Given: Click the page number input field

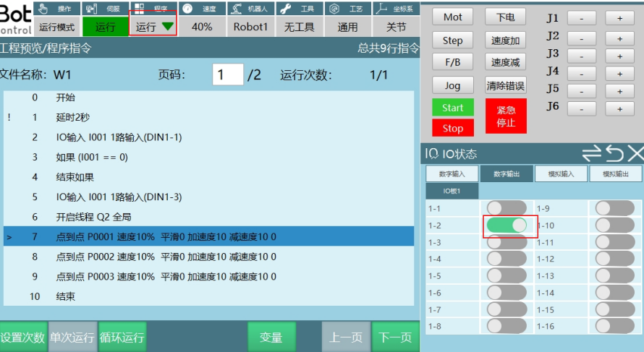Looking at the screenshot, I should click(x=228, y=74).
